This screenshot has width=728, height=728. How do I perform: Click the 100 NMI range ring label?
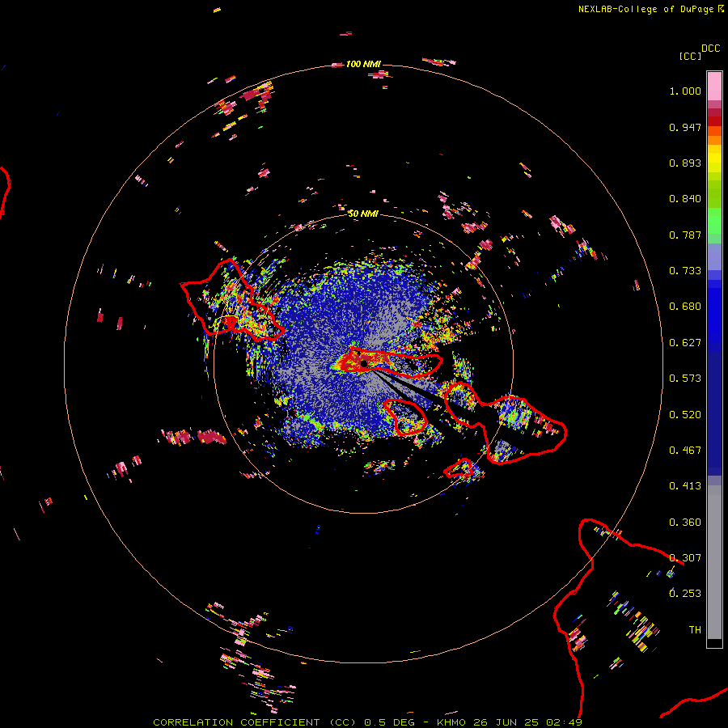(363, 64)
